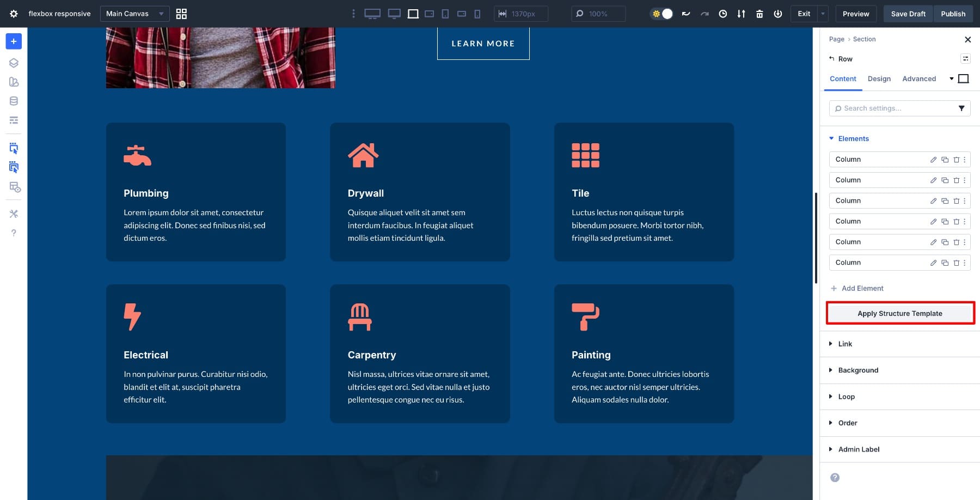Switch to phone portrait view icon
This screenshot has width=980, height=500.
(x=477, y=14)
